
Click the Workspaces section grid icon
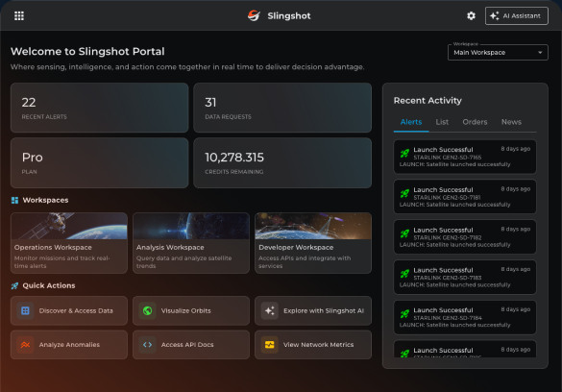pyautogui.click(x=14, y=200)
